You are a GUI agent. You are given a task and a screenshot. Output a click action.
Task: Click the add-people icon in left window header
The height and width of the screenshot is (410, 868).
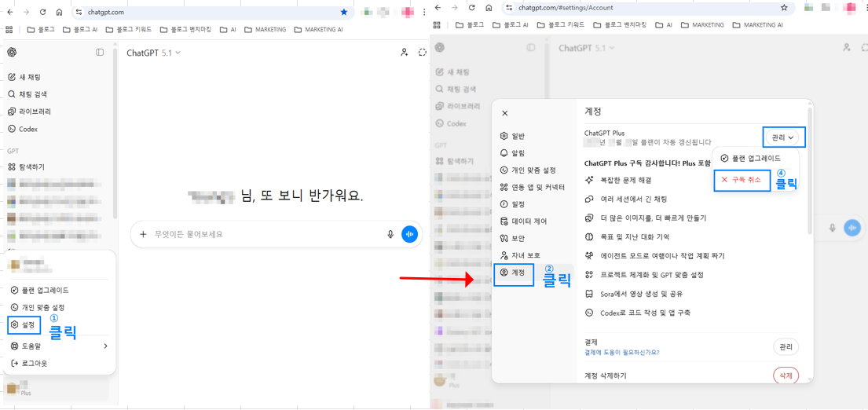click(x=404, y=53)
